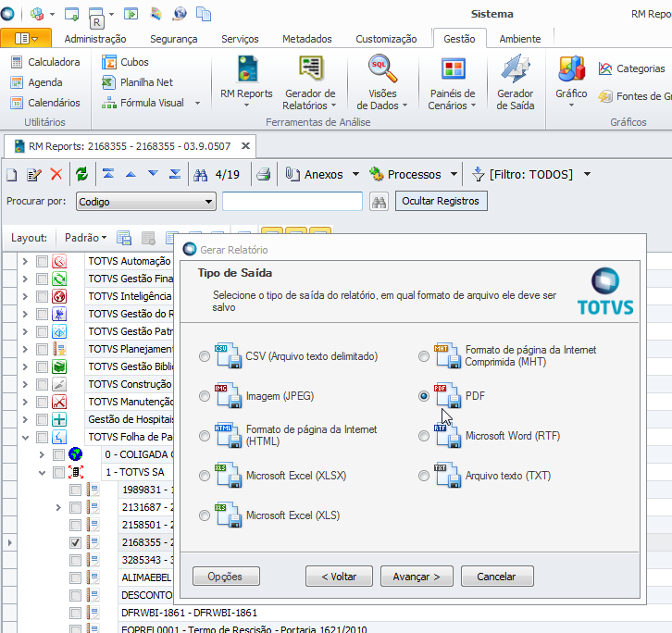Click the red delete X icon
The image size is (672, 633).
[x=56, y=174]
